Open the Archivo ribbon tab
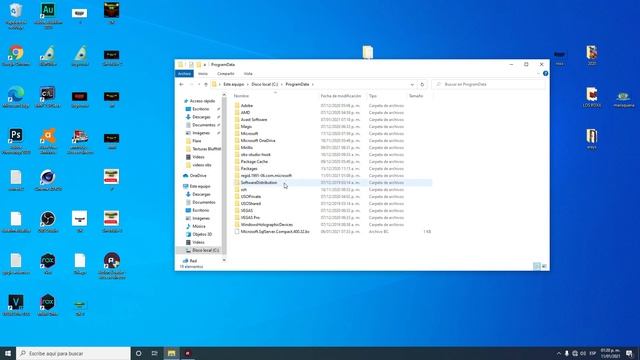The image size is (640, 360). [184, 74]
